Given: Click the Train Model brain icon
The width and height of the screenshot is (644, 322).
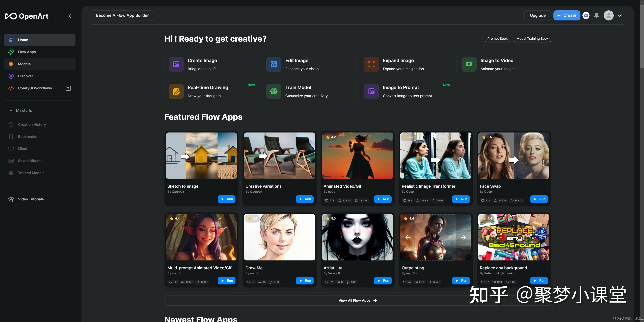Looking at the screenshot, I should [274, 92].
